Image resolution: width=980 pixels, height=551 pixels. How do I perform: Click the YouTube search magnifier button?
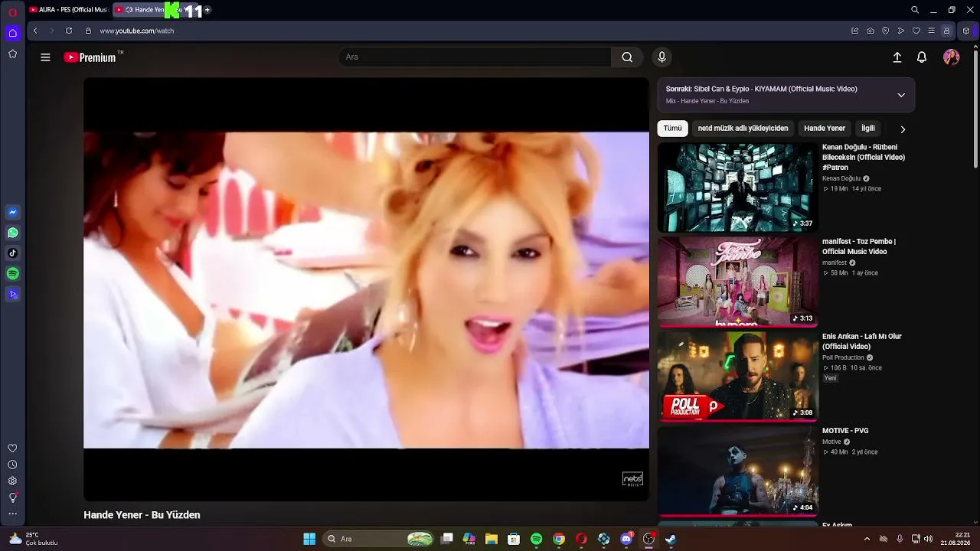[627, 57]
